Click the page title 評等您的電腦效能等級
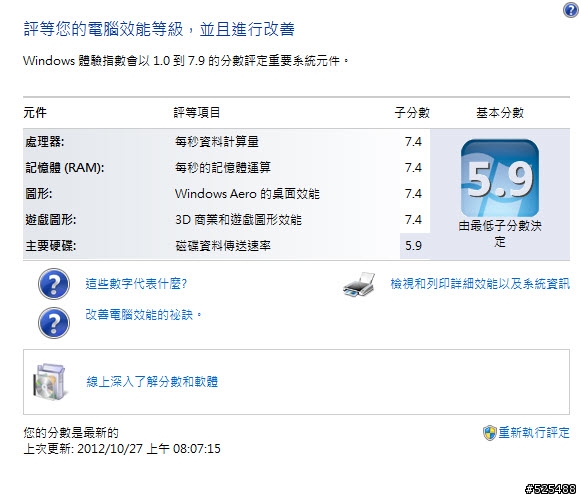581x497 pixels. click(x=159, y=29)
